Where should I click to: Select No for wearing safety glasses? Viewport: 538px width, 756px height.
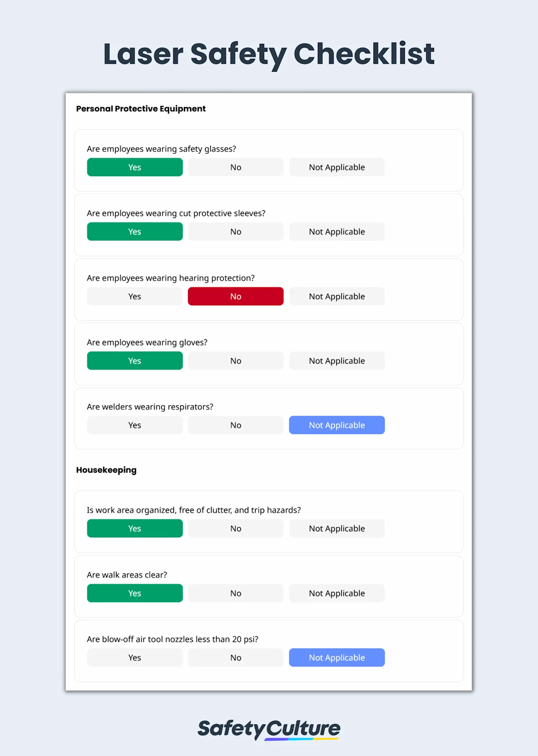click(235, 167)
